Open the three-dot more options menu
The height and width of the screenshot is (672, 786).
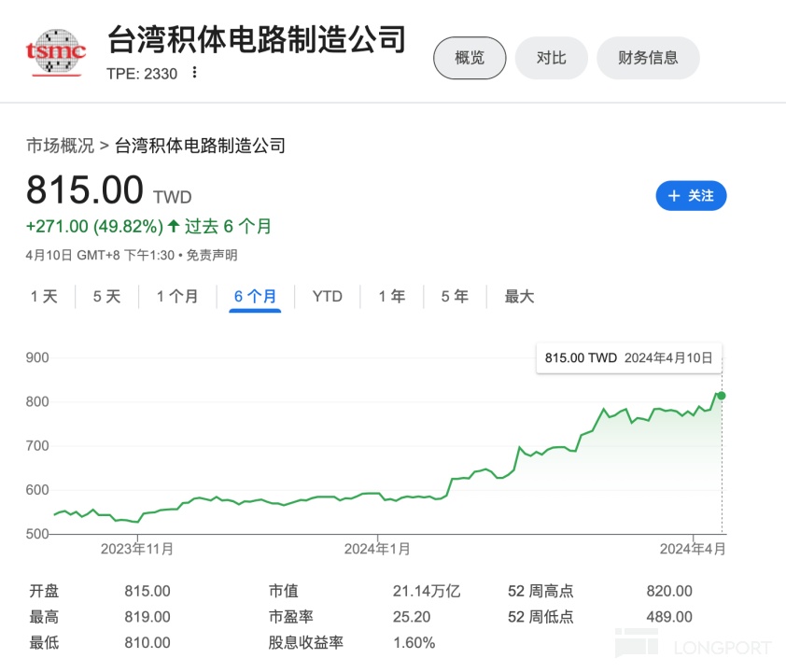click(x=194, y=73)
